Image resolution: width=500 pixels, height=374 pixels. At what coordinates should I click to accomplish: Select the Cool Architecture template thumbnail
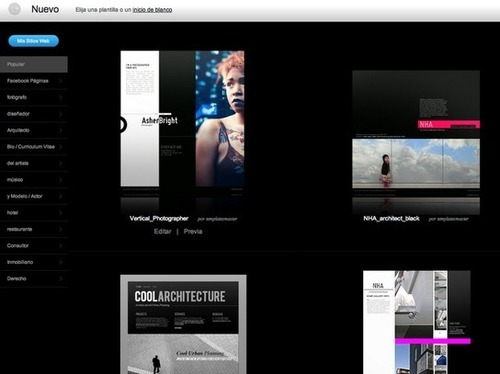click(x=183, y=324)
